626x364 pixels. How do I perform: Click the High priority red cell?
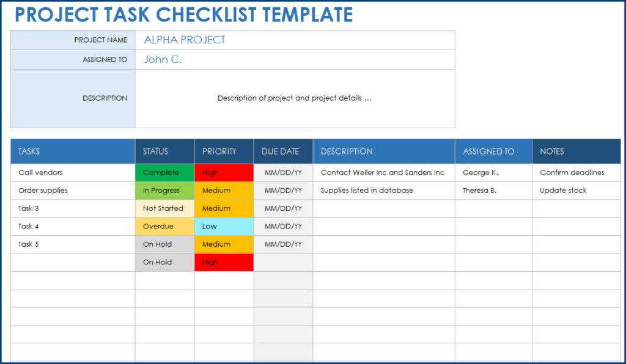(x=224, y=172)
